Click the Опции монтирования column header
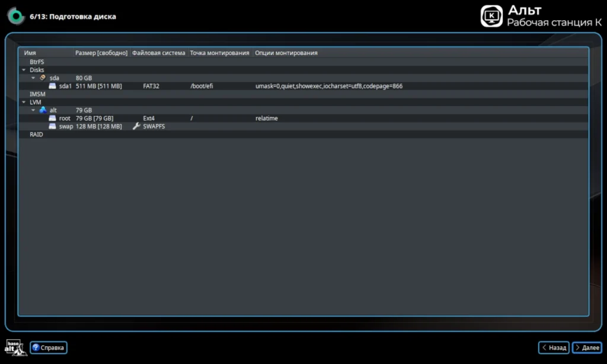 (x=286, y=53)
